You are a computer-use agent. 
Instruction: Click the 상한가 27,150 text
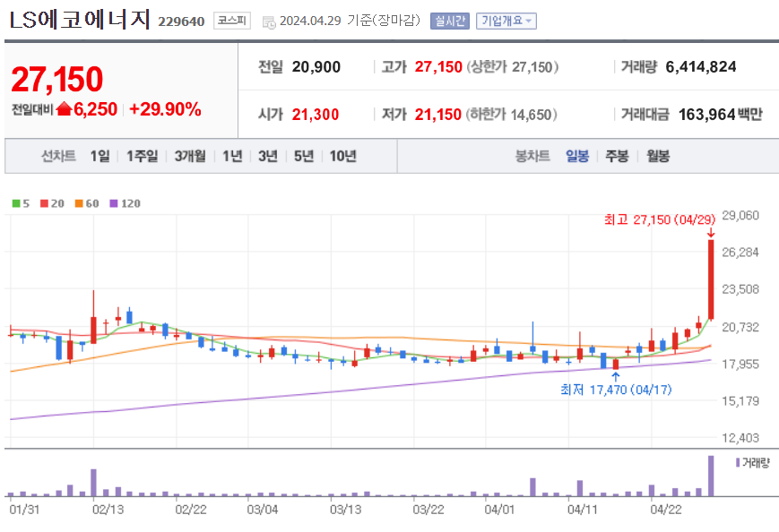512,67
